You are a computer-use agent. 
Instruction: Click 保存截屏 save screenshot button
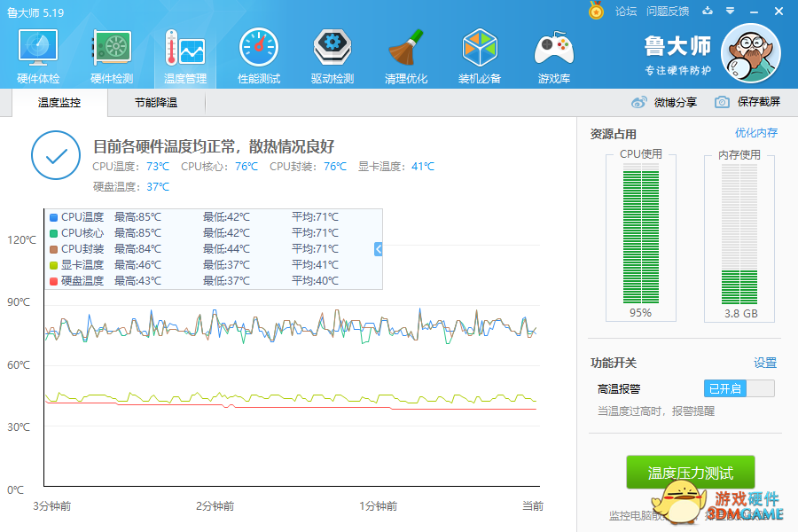coord(747,102)
